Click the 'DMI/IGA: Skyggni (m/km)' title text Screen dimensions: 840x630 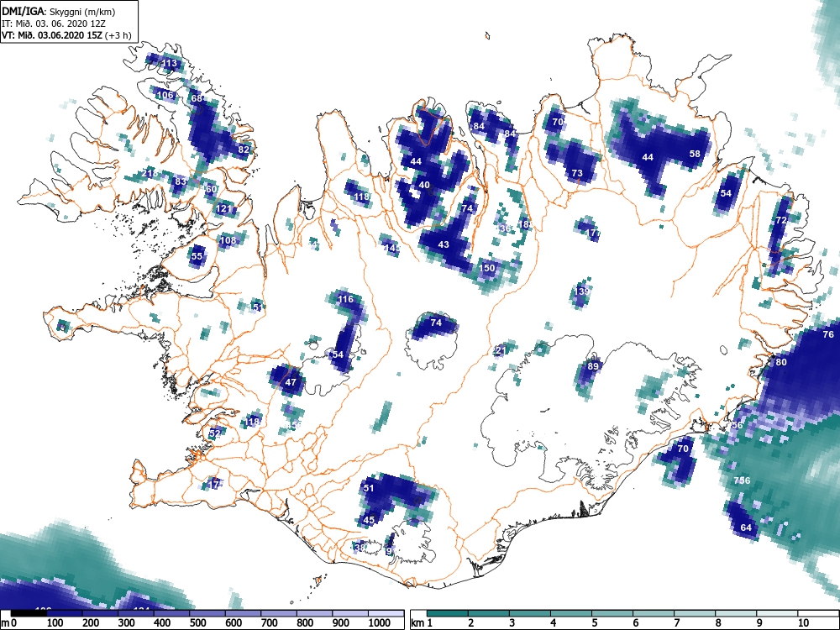click(59, 11)
